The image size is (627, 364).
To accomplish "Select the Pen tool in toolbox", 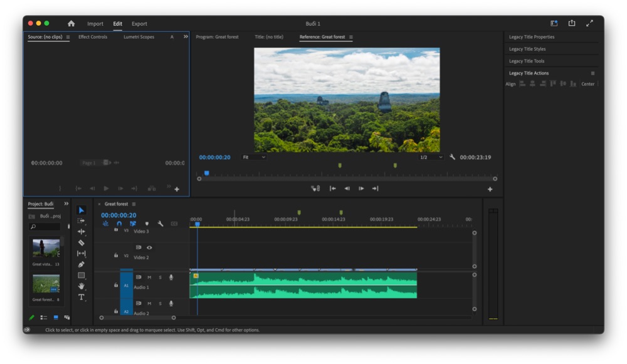I will click(x=81, y=264).
